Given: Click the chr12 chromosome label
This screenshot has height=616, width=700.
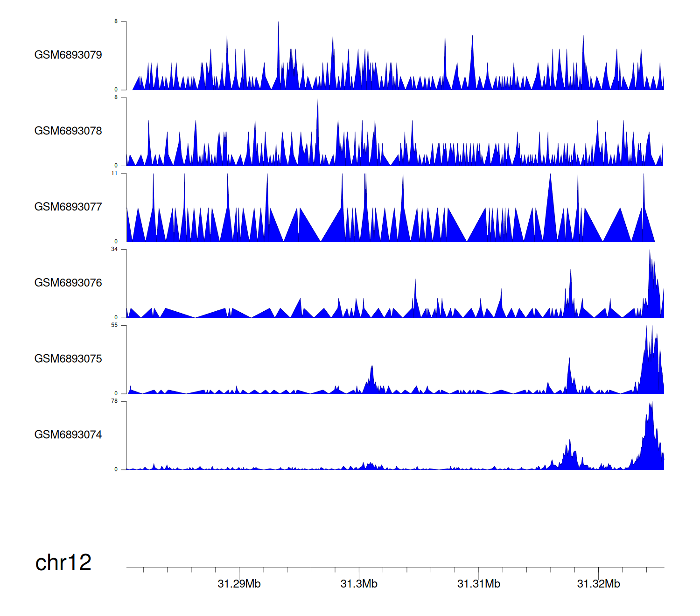Looking at the screenshot, I should click(x=63, y=563).
